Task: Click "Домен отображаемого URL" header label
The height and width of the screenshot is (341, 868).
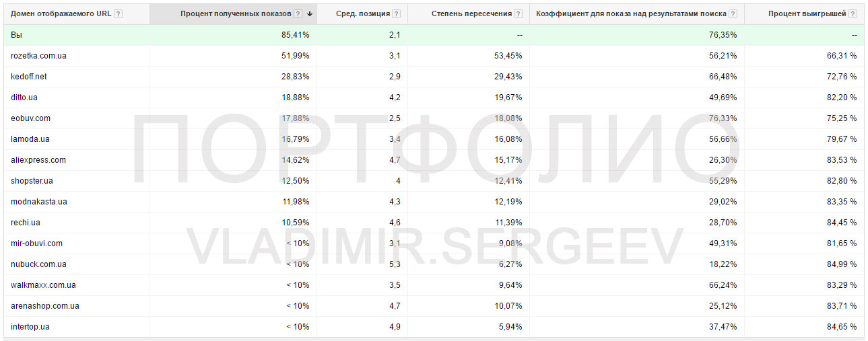Action: pyautogui.click(x=61, y=14)
